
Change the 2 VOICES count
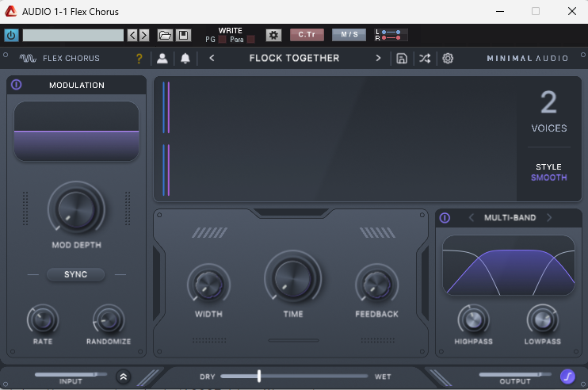[548, 111]
